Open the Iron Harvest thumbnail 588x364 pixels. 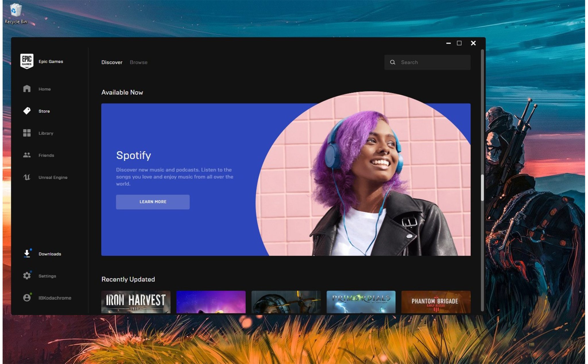click(136, 302)
